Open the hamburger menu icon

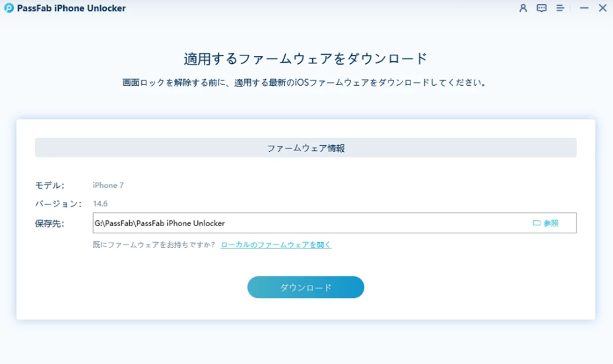560,8
